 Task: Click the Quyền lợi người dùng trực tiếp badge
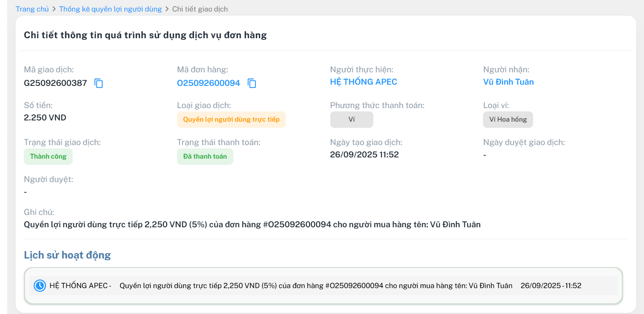[x=231, y=120]
